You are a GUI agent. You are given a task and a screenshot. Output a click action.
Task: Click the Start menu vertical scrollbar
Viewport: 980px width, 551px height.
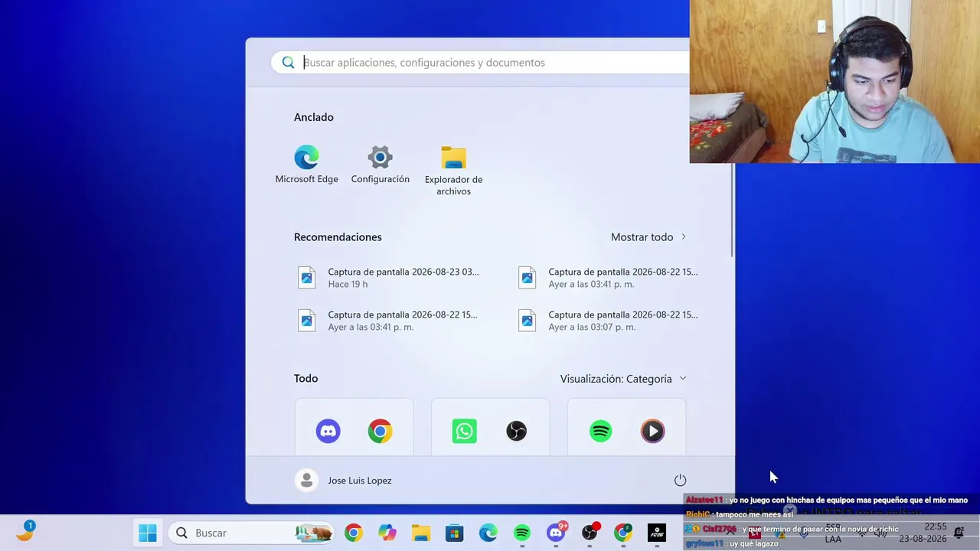733,210
